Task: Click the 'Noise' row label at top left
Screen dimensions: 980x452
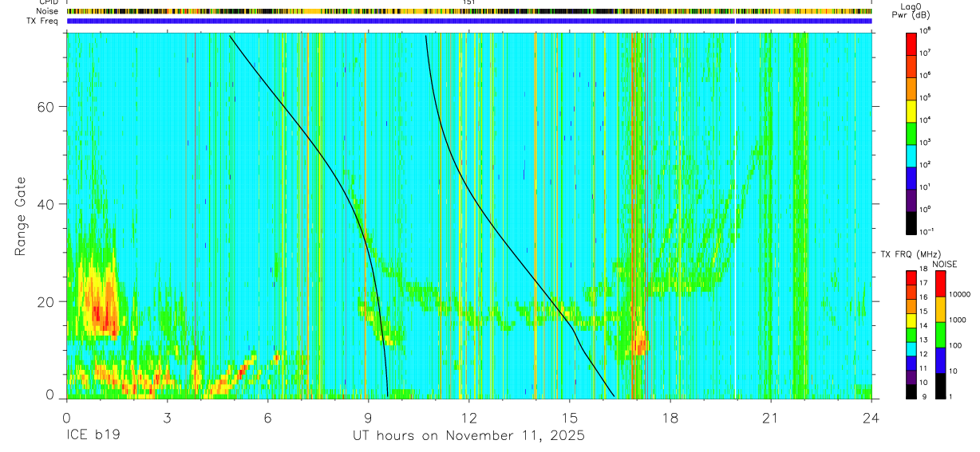Action: (x=48, y=11)
